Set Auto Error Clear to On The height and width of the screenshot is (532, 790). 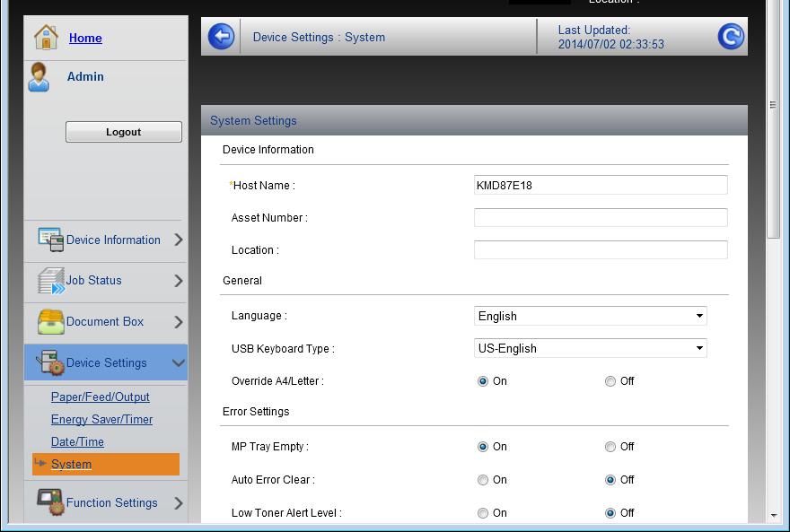(x=483, y=480)
